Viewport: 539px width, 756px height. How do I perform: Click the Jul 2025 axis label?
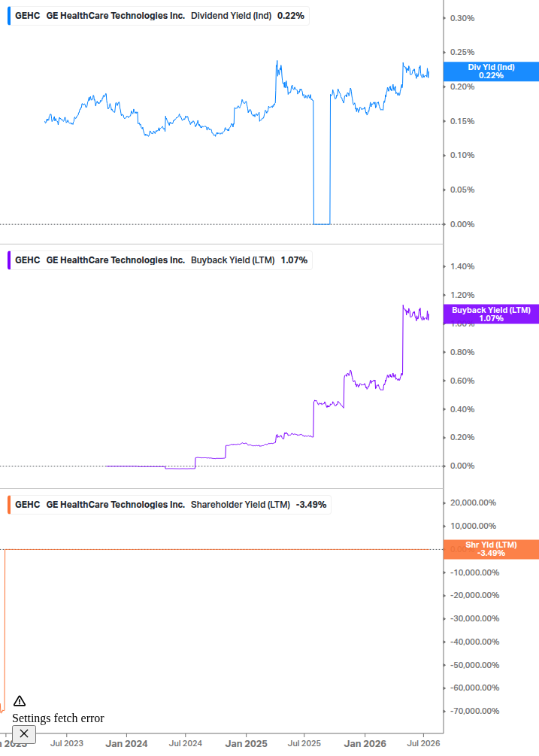304,744
